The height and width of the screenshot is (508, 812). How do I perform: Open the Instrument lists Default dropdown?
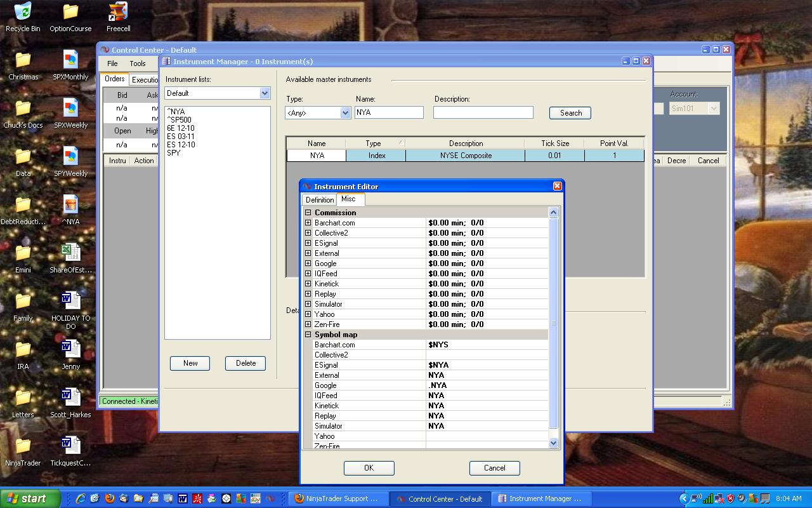(265, 93)
